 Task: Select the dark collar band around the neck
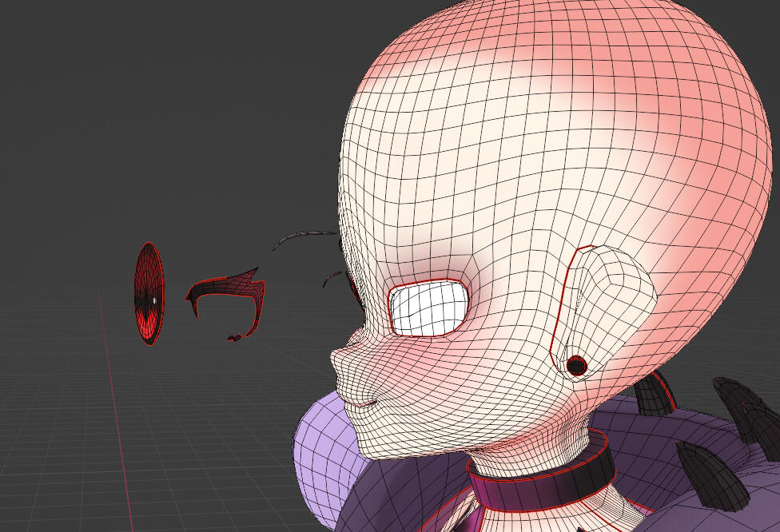click(543, 475)
